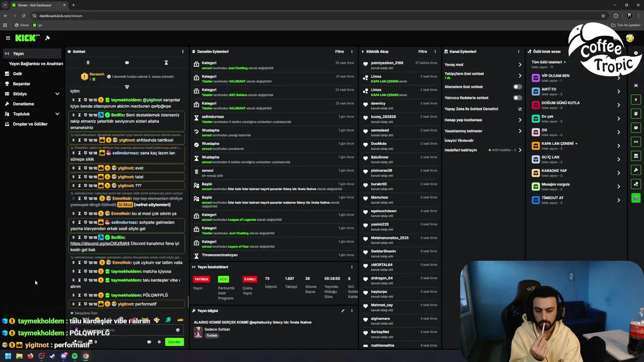This screenshot has width=644, height=362.
Task: Open Takipçilere özel sohbet options arrow
Action: click(520, 75)
